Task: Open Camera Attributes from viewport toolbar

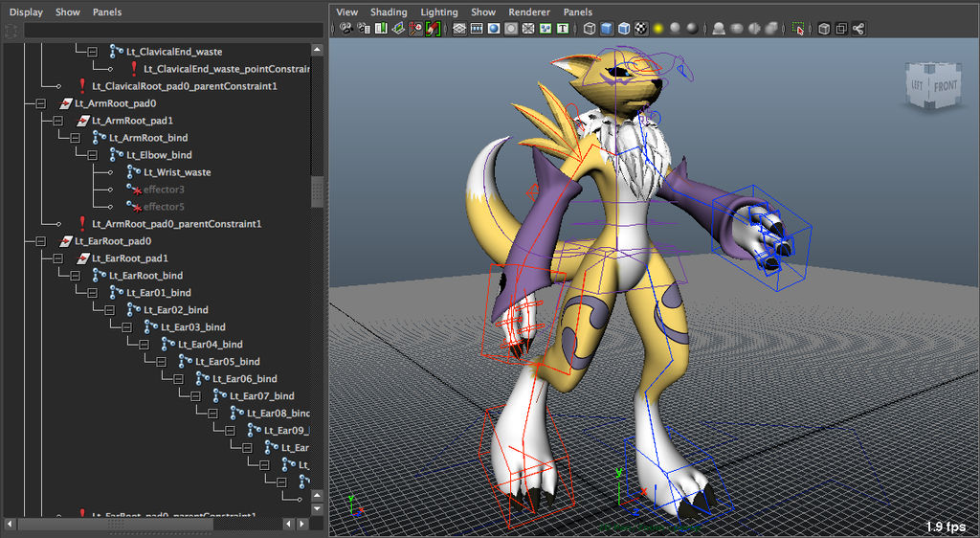Action: (363, 28)
